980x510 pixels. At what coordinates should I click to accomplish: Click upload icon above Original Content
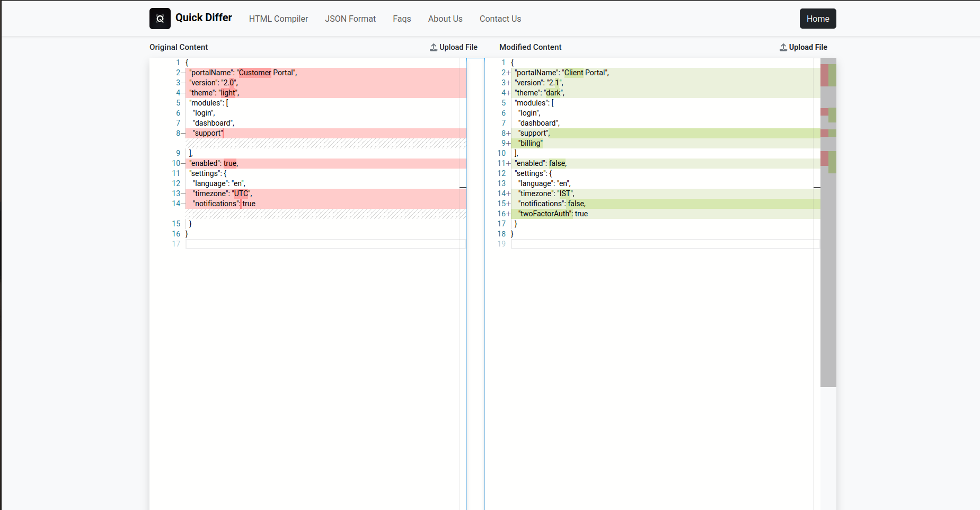pyautogui.click(x=434, y=47)
